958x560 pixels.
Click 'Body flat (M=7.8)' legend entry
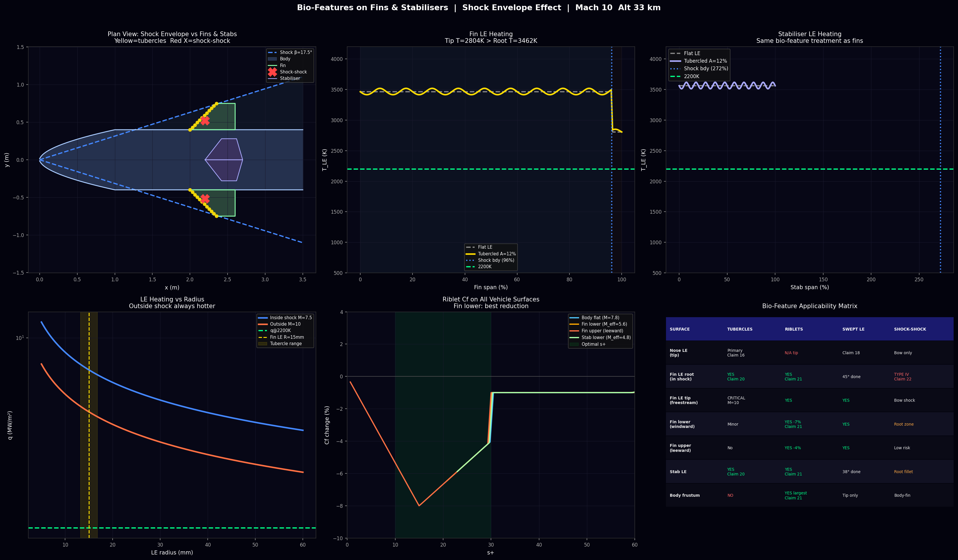click(595, 318)
